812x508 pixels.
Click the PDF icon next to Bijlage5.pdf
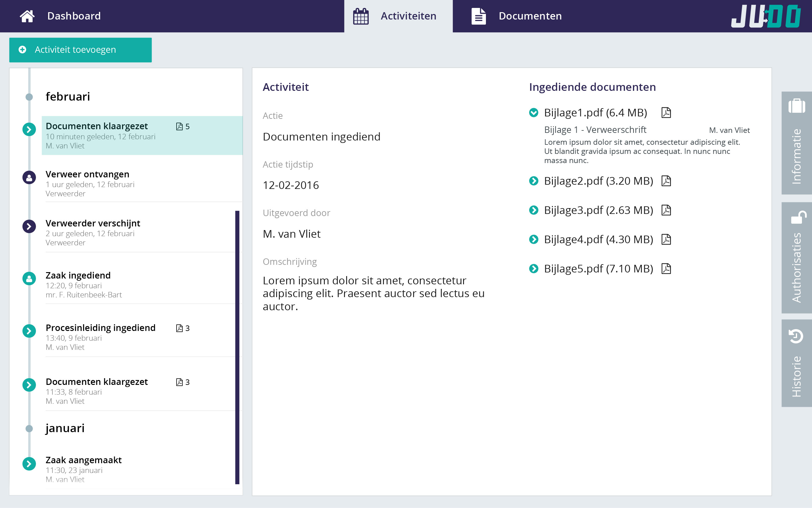click(x=666, y=268)
